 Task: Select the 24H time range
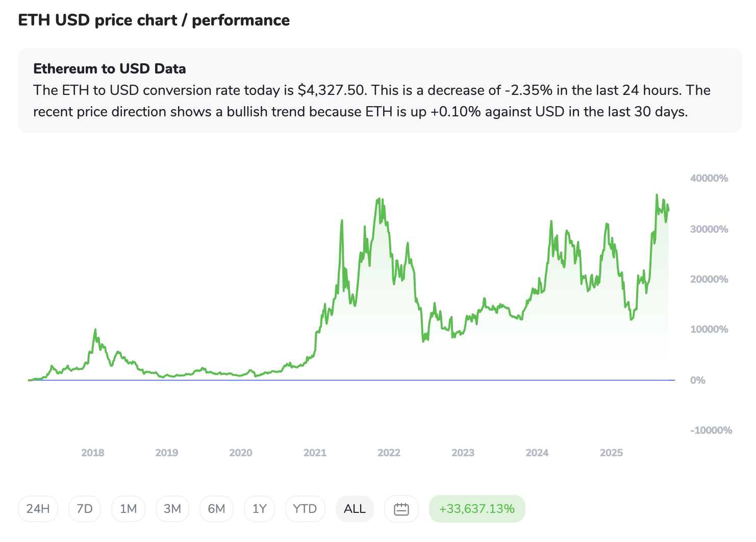click(38, 509)
